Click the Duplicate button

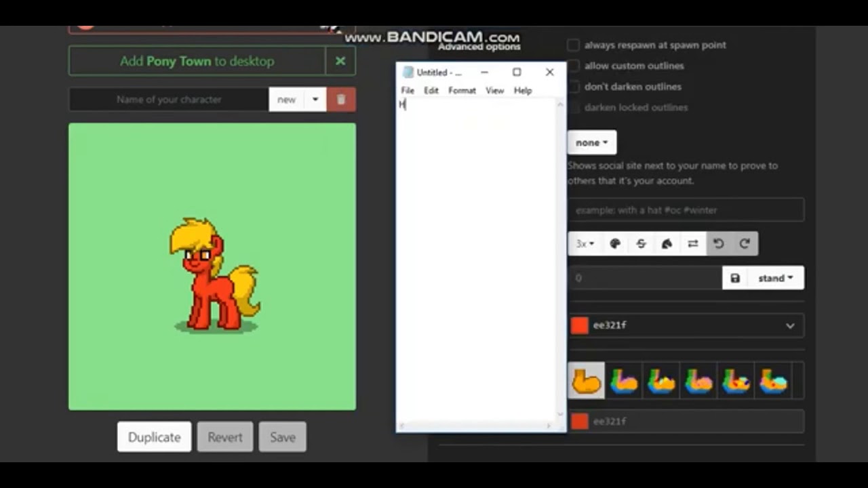click(155, 437)
